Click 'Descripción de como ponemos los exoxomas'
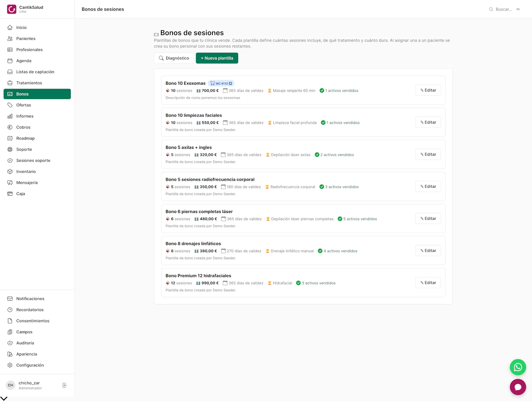532x401 pixels. pyautogui.click(x=203, y=98)
